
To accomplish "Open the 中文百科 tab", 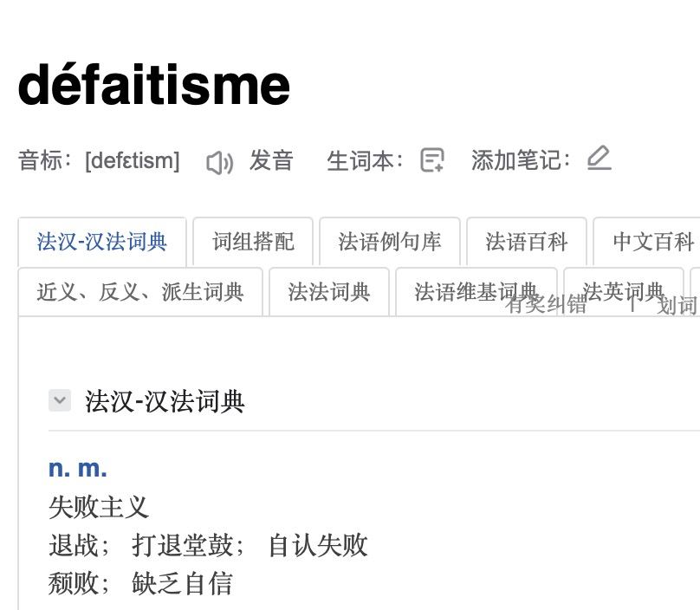I will (653, 241).
